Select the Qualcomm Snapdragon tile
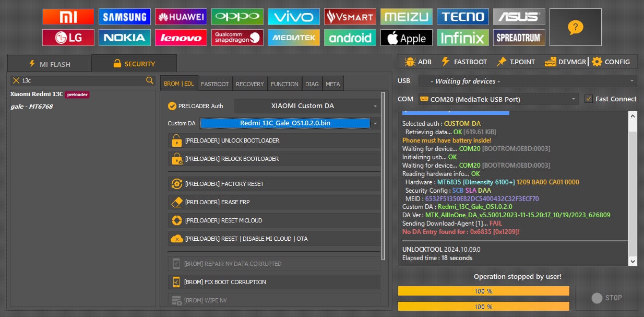Screen dimensions: 644x317 point(237,38)
